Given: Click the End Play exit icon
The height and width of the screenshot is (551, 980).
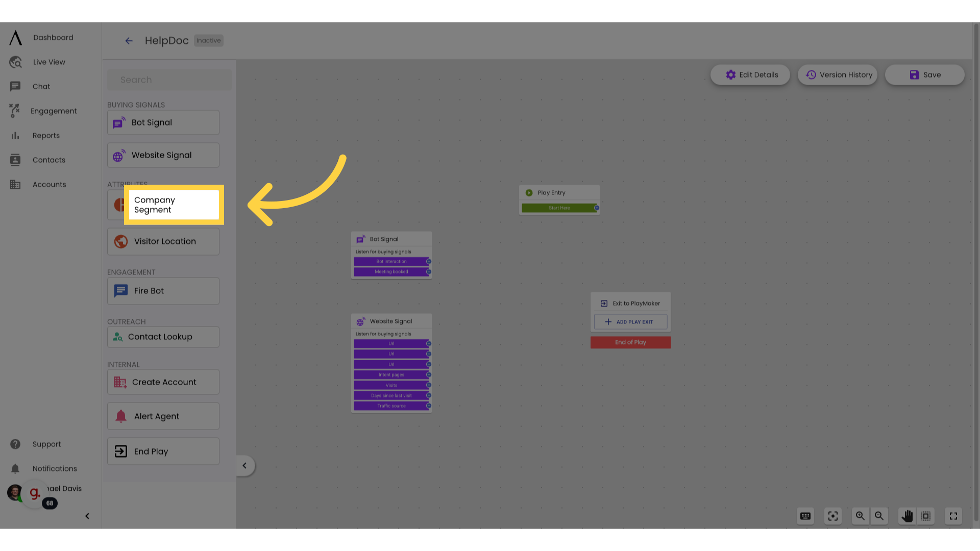Looking at the screenshot, I should pyautogui.click(x=121, y=452).
